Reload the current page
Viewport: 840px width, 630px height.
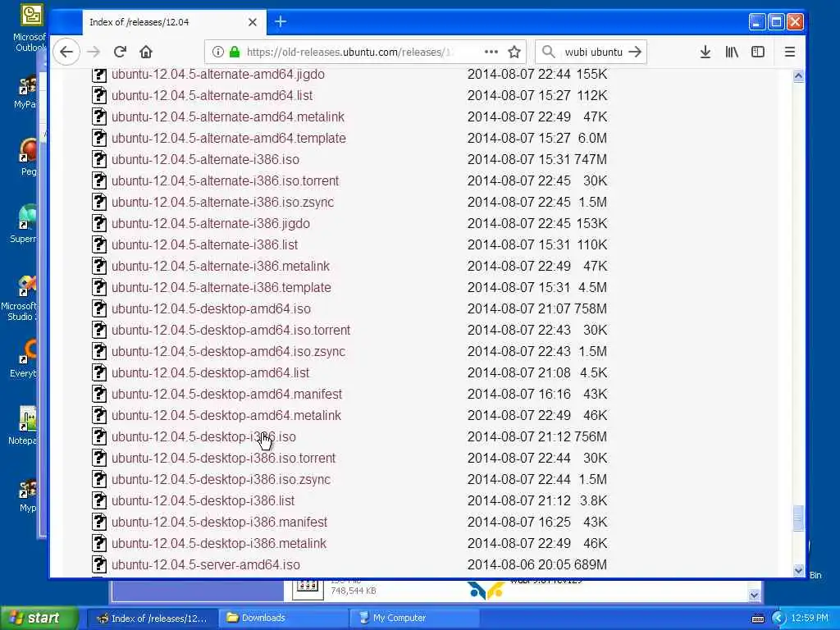pos(120,52)
